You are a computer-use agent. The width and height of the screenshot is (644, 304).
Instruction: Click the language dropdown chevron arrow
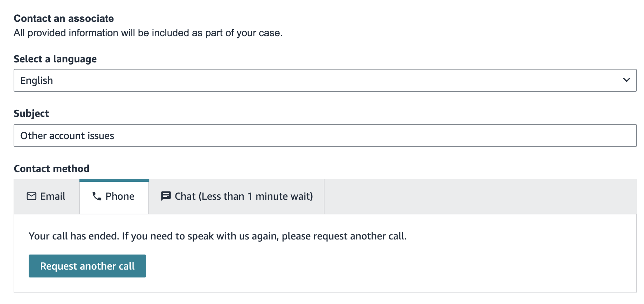click(x=626, y=80)
